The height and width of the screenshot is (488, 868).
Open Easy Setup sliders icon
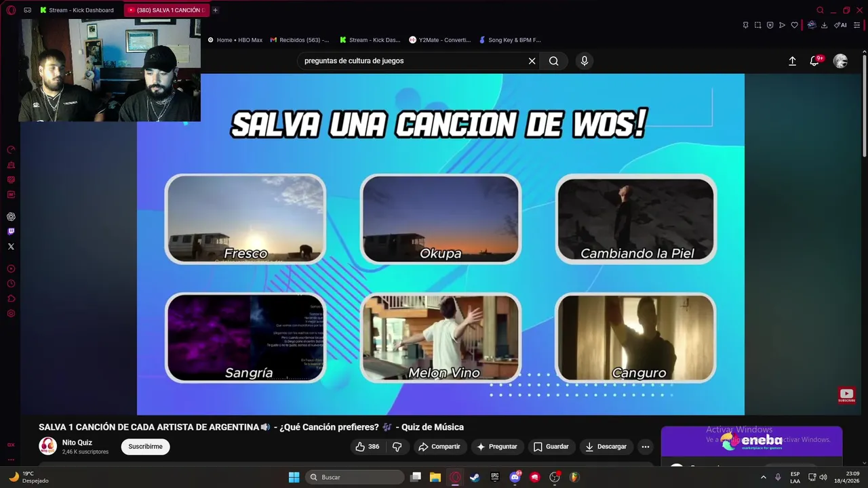click(858, 25)
